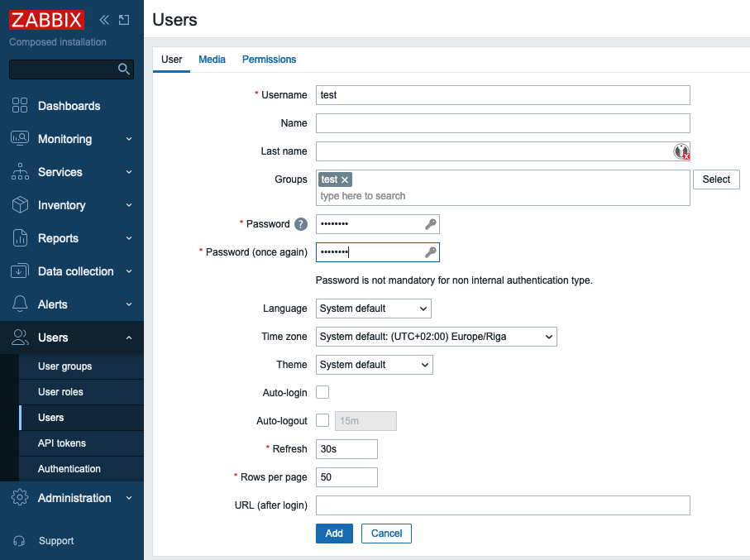750x560 pixels.
Task: Open Dashboards from the sidebar
Action: pos(69,106)
